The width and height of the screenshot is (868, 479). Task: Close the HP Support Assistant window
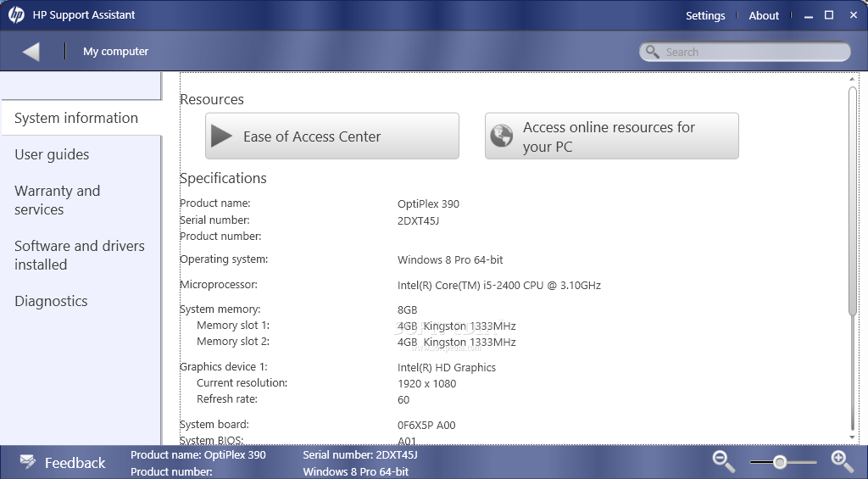point(854,15)
